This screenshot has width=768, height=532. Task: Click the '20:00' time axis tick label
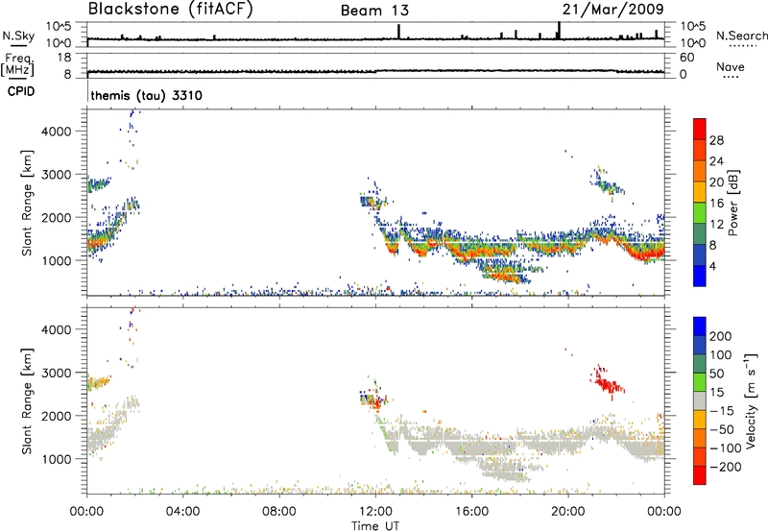pos(567,512)
